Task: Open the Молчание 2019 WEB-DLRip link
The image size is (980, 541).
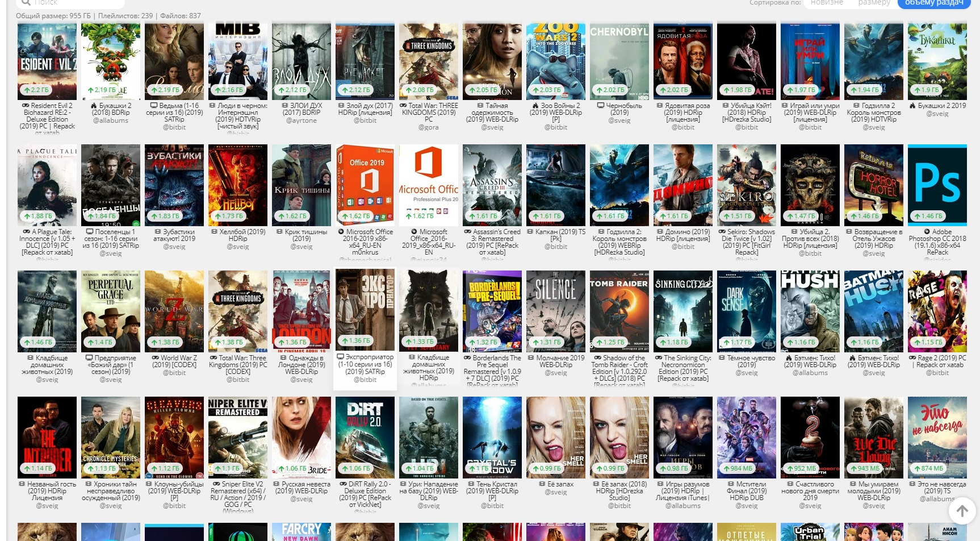Action: coord(556,361)
